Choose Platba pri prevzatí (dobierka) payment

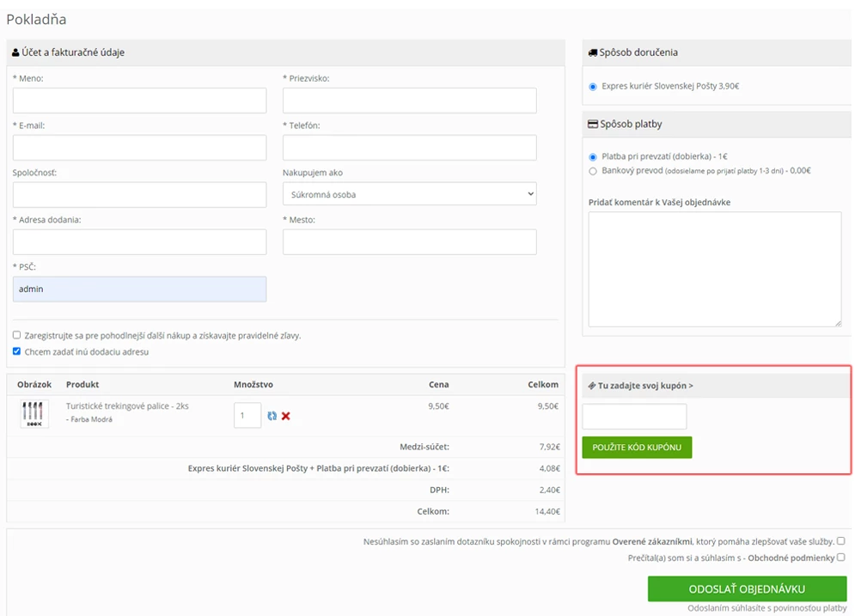(593, 157)
